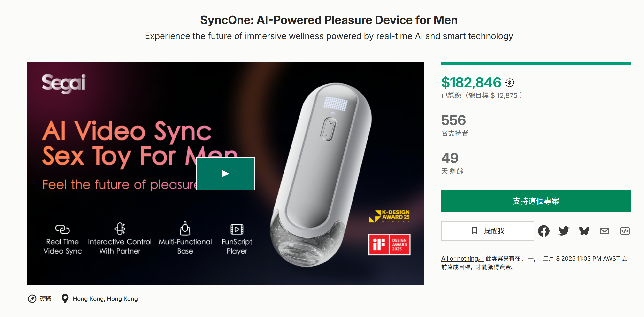The height and width of the screenshot is (317, 644).
Task: Click the SyncOne project title
Action: coord(329,20)
